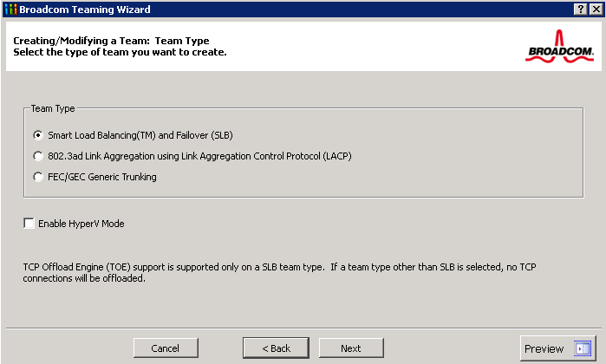The height and width of the screenshot is (364, 606).
Task: Close the Broadcom Teaming Wizard window
Action: (x=596, y=10)
